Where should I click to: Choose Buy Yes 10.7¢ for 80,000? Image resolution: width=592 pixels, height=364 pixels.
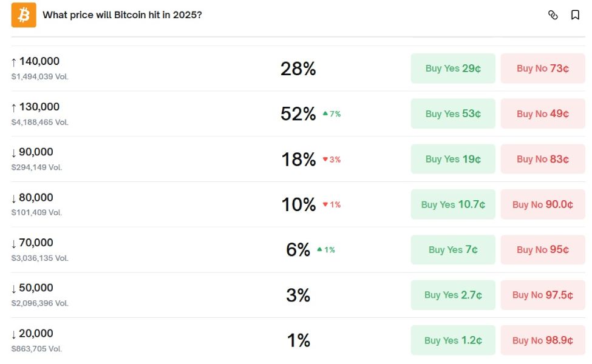coord(453,204)
